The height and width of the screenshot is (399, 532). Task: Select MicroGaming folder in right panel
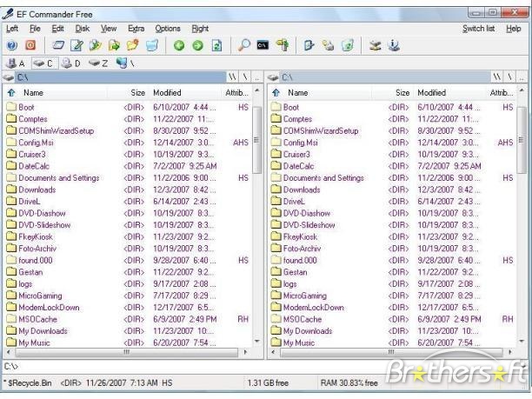(304, 296)
